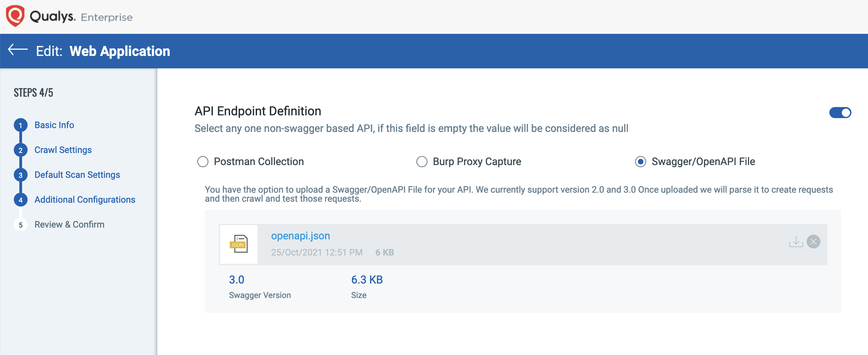Choose the Burp Proxy Capture option
The image size is (868, 355).
[422, 162]
